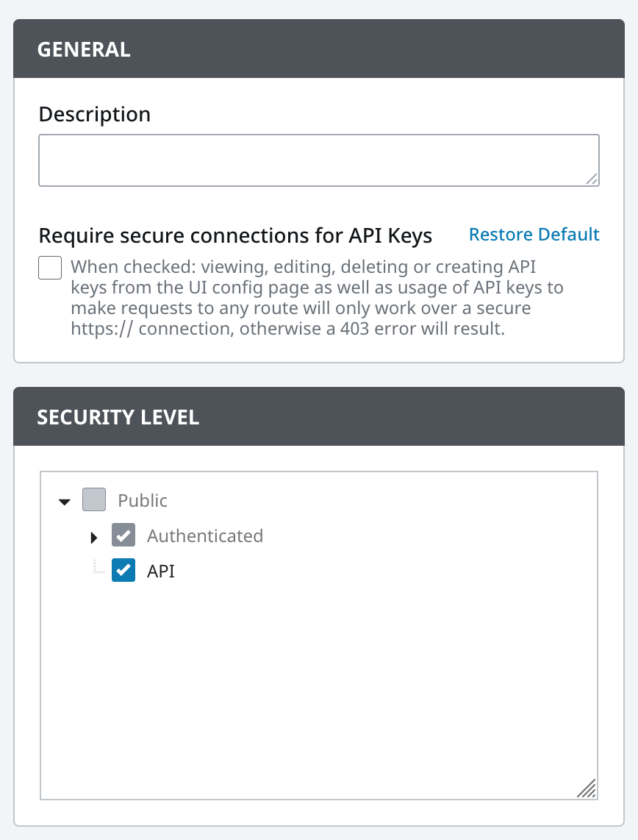
Task: Select the Authenticated tree label
Action: (x=205, y=536)
